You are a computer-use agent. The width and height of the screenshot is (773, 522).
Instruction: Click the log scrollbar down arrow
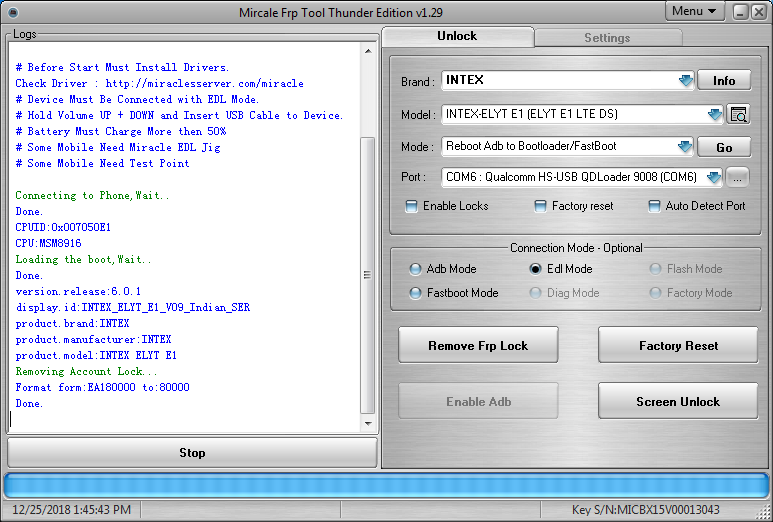tap(368, 423)
